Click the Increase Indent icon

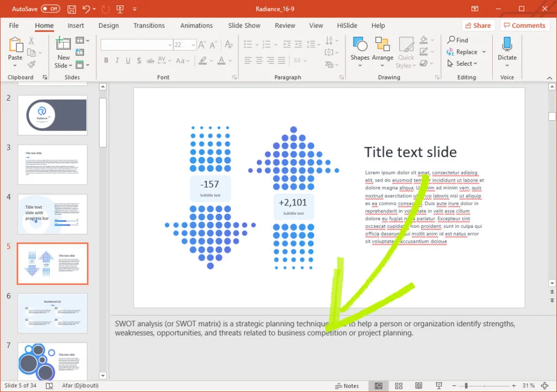click(299, 45)
